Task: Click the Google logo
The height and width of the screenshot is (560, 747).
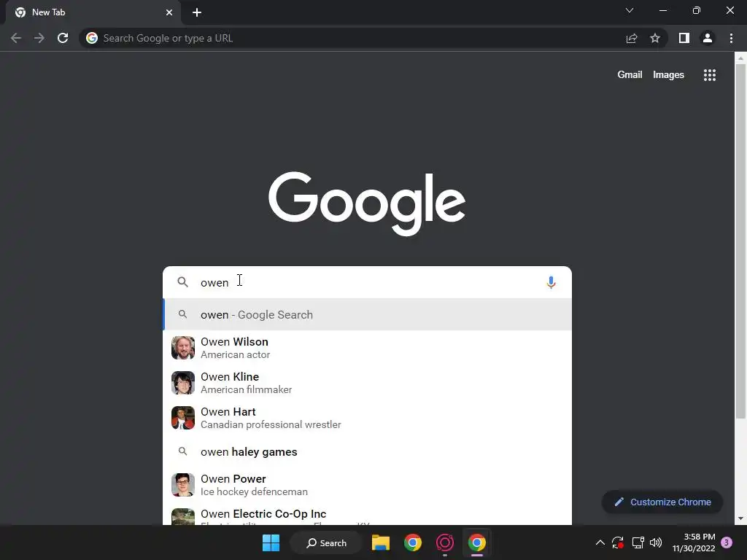Action: tap(367, 203)
